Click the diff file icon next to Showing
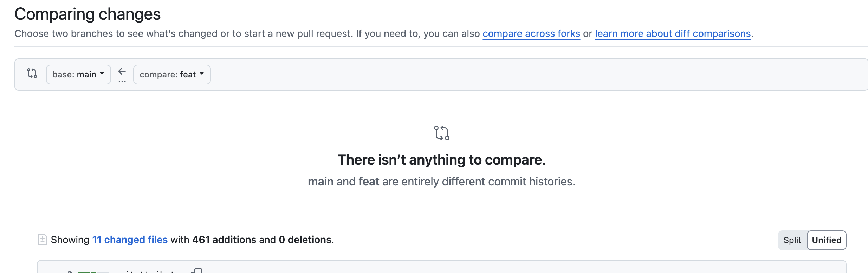This screenshot has height=273, width=868. pos(42,240)
